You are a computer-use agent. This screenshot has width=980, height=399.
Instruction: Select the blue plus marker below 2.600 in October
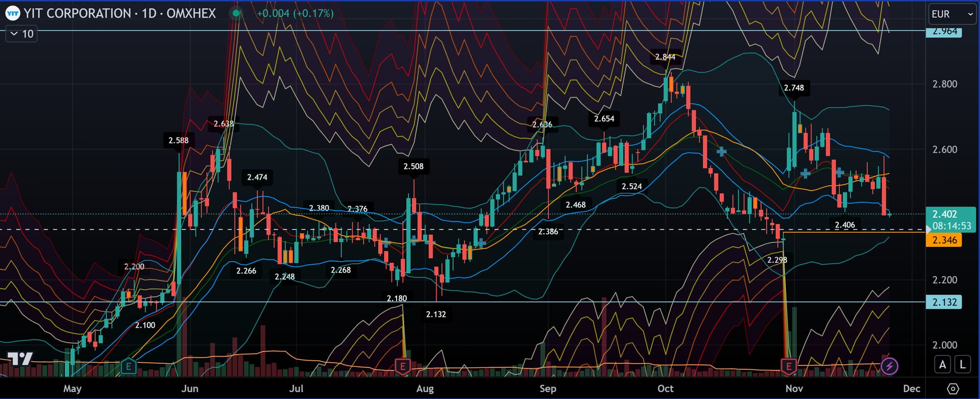pyautogui.click(x=721, y=152)
